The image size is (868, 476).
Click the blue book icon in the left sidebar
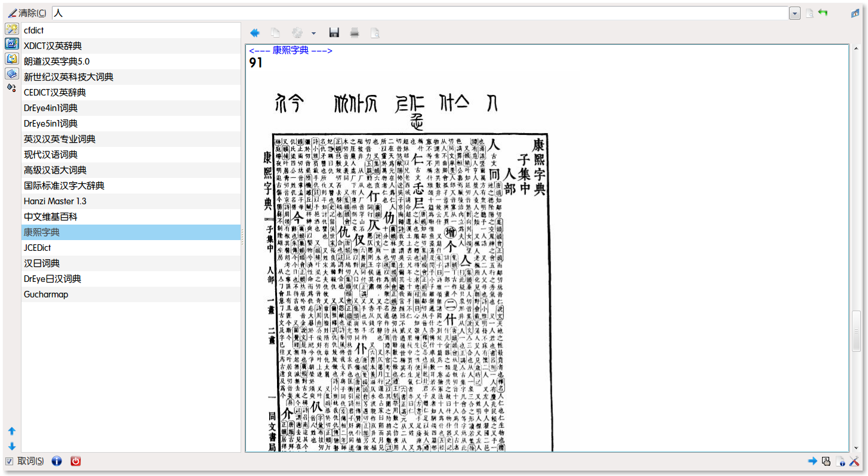[11, 73]
